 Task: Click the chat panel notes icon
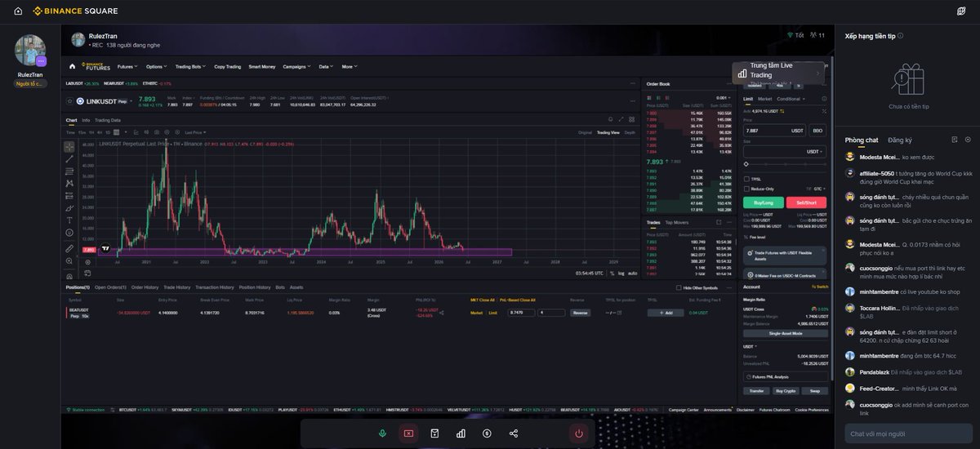pyautogui.click(x=955, y=140)
